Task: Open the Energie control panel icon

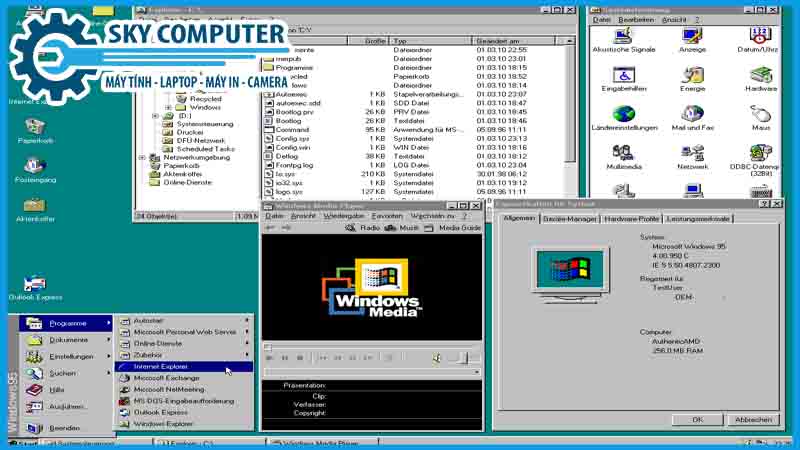Action: [x=692, y=79]
